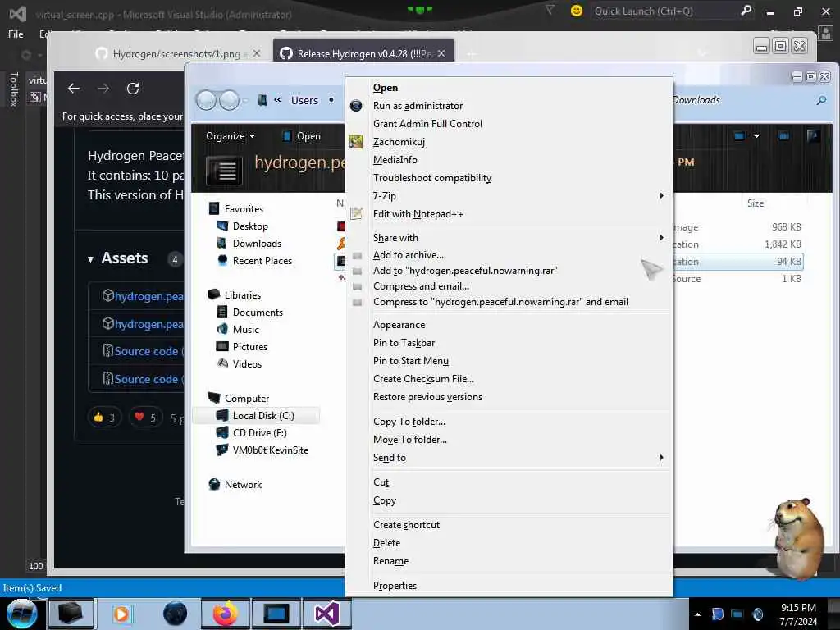Click Firefox icon on taskbar
This screenshot has height=630, width=840.
225,614
